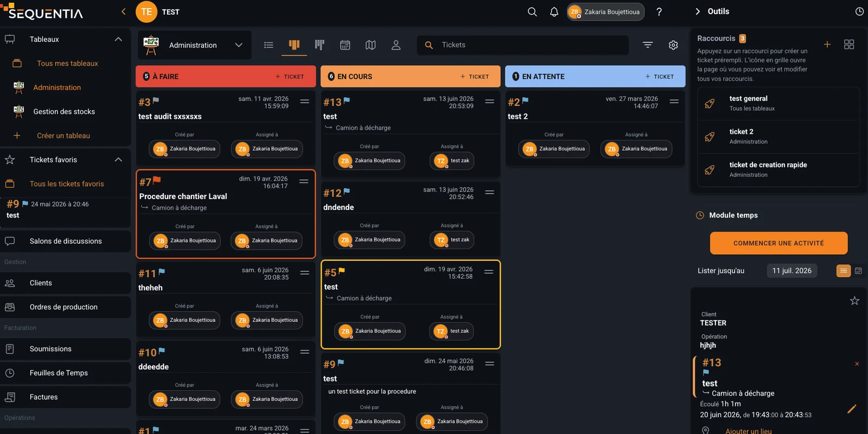
Task: Switch to the kanban board view icon
Action: (294, 45)
